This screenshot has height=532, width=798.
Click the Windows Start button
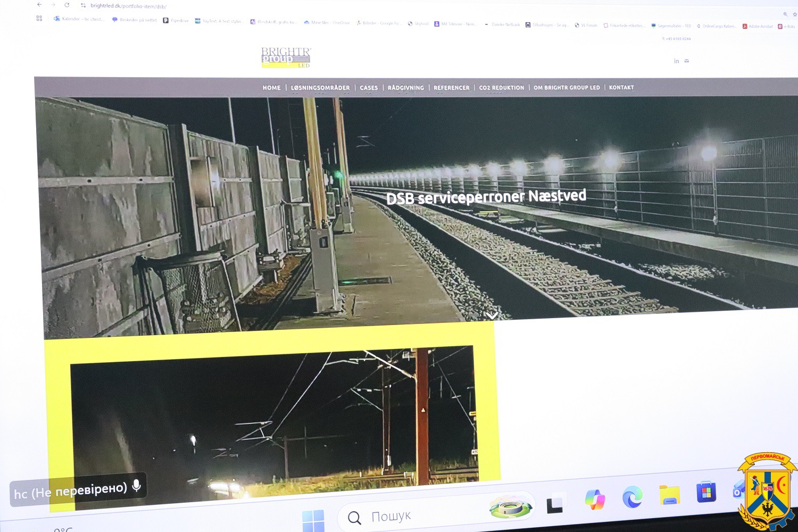pos(313,520)
